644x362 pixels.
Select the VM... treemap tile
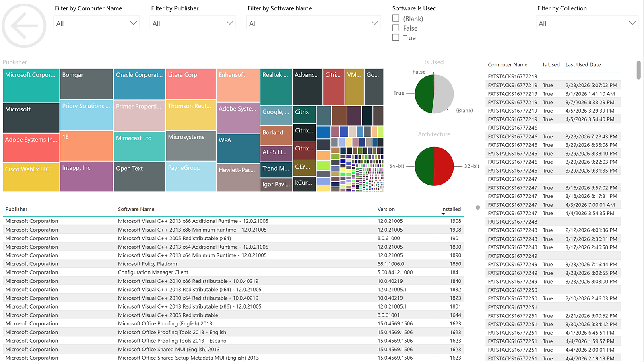coord(355,86)
